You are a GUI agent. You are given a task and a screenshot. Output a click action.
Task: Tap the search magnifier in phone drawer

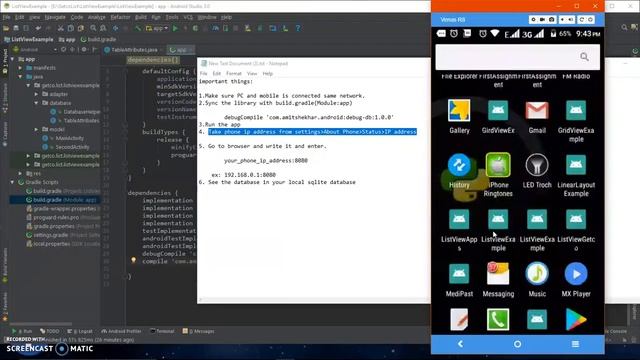[x=584, y=57]
